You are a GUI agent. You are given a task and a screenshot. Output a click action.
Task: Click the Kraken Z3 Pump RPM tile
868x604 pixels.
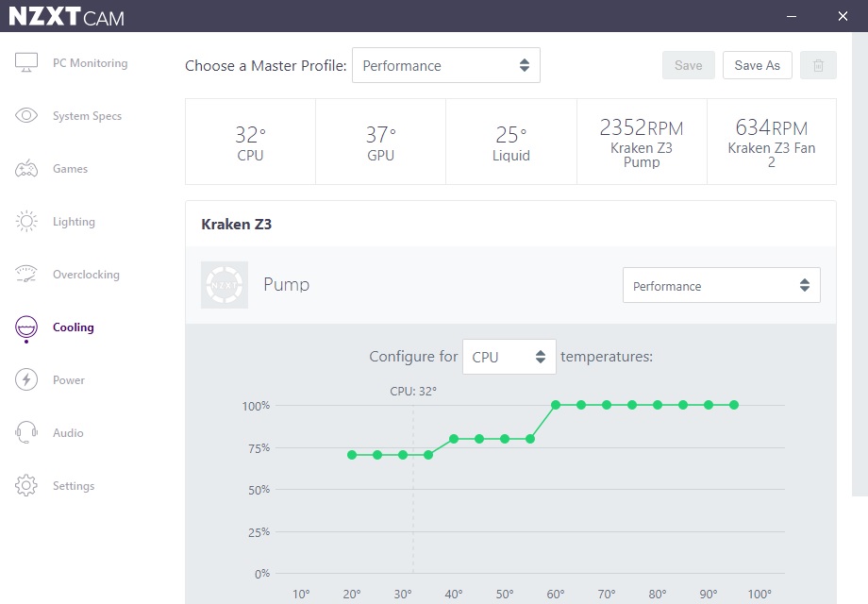click(642, 142)
